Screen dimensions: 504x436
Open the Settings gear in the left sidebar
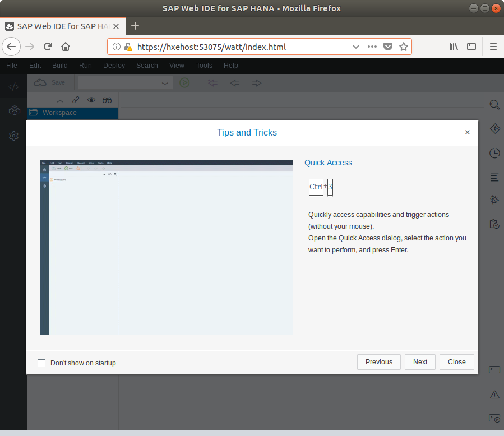click(13, 136)
